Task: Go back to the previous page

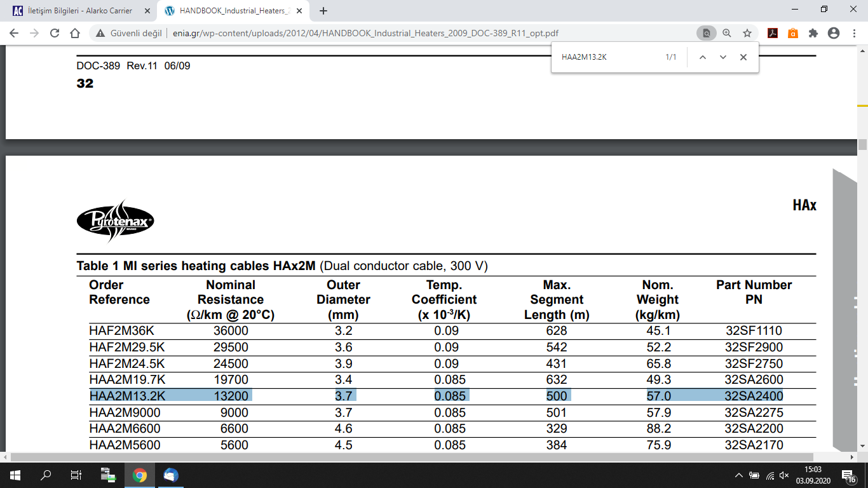Action: [15, 34]
